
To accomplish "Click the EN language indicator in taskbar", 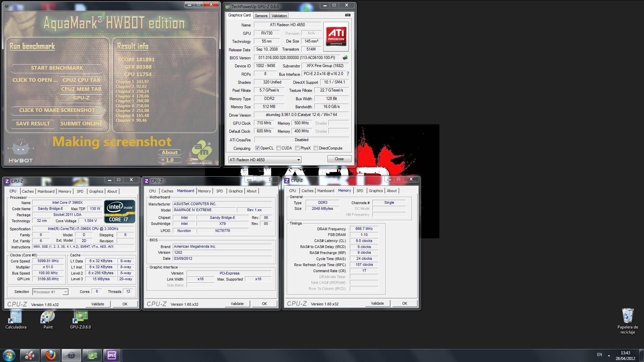I will (x=599, y=355).
